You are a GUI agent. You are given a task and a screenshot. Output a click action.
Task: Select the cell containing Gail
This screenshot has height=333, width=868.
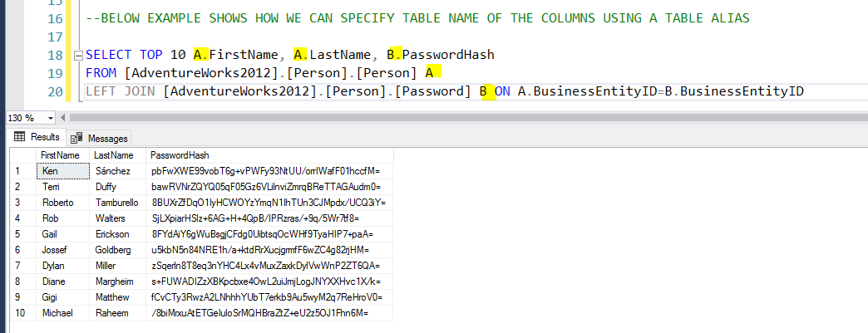(x=63, y=234)
